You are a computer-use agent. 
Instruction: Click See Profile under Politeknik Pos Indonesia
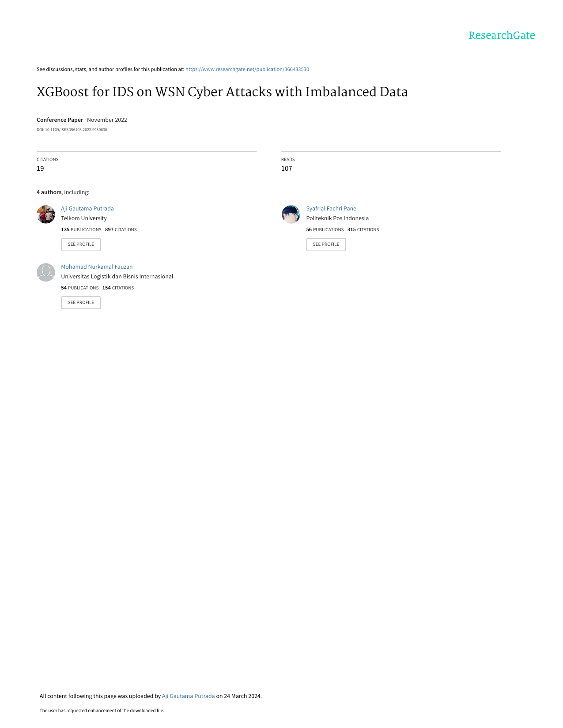pyautogui.click(x=326, y=244)
